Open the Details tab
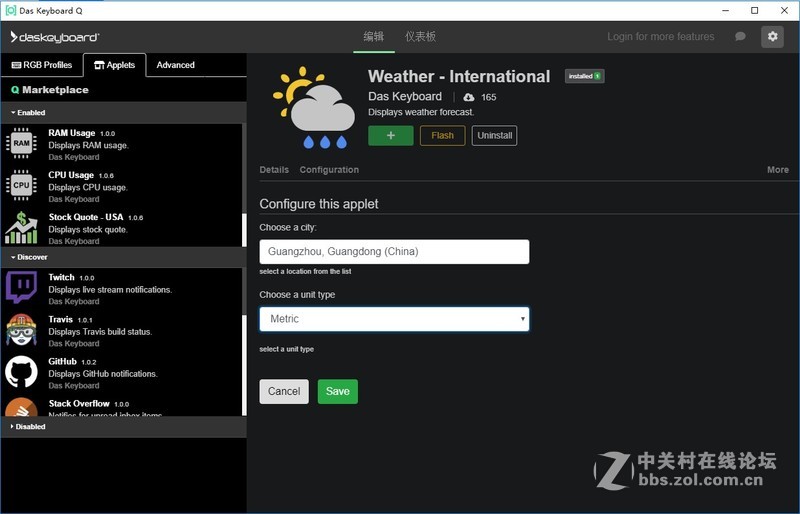This screenshot has width=800, height=514. [274, 169]
